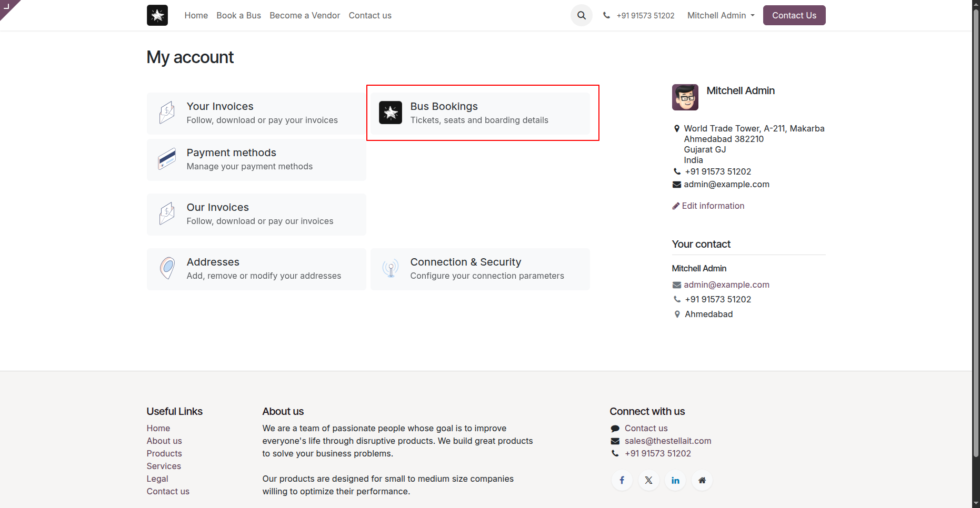The height and width of the screenshot is (508, 980).
Task: Click admin@example.com under Your contact
Action: coord(727,285)
